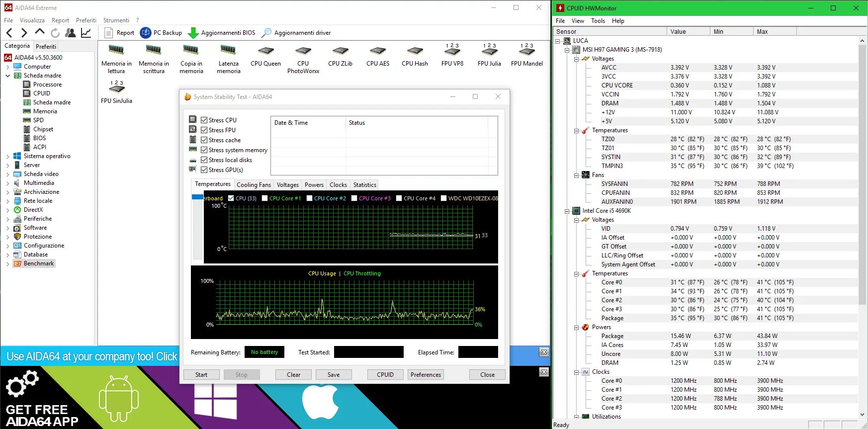Go up one level in AIDA64

click(39, 32)
